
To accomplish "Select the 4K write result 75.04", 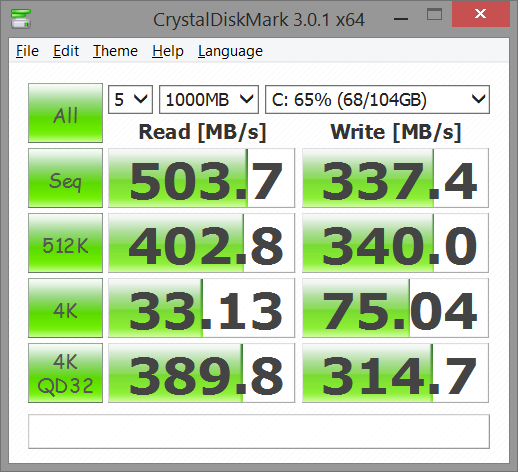I will point(395,308).
